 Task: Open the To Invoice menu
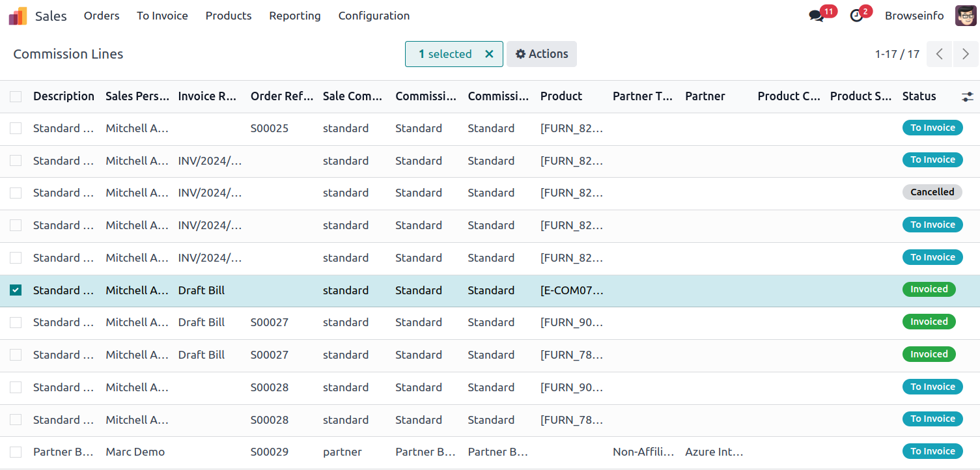[x=162, y=16]
